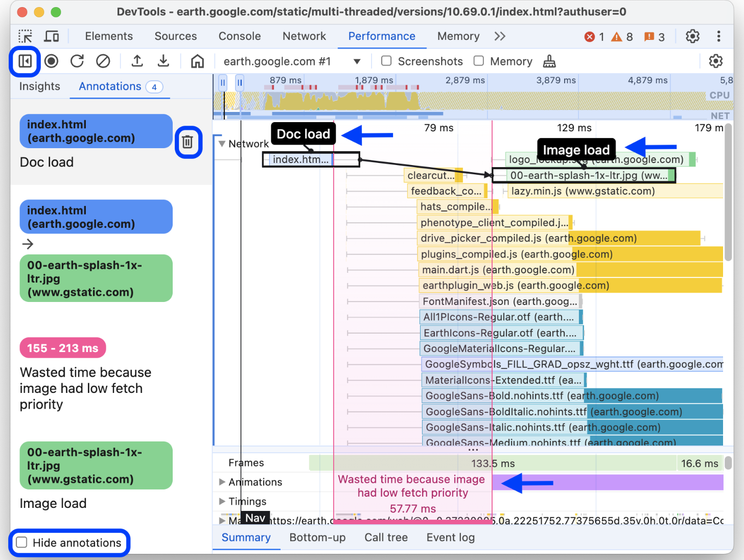The width and height of the screenshot is (744, 560).
Task: Collapse the Network track
Action: pyautogui.click(x=222, y=144)
